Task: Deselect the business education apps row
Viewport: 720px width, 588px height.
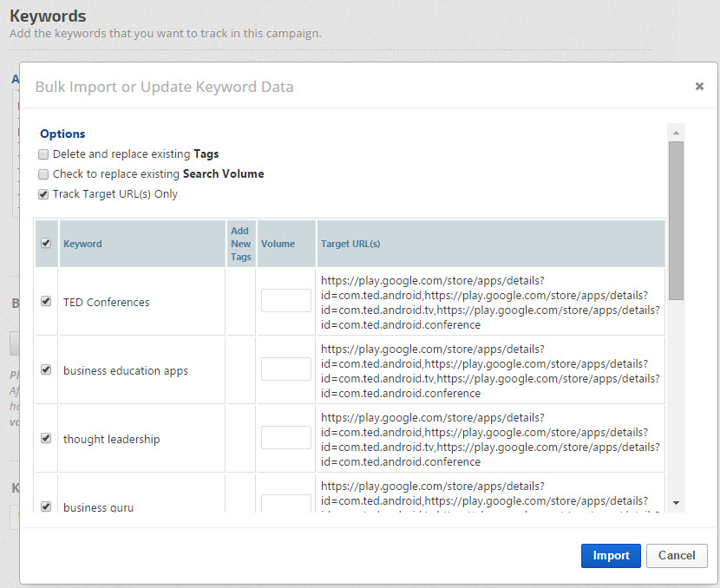Action: tap(46, 370)
